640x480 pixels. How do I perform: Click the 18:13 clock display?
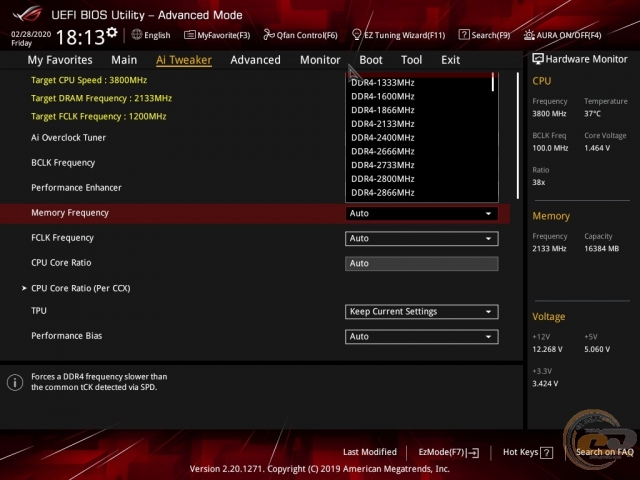(x=80, y=37)
